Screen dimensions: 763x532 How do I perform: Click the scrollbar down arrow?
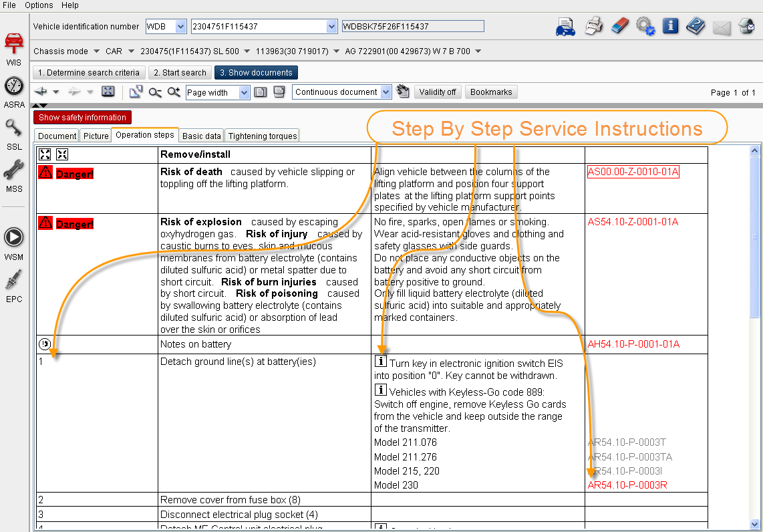(x=755, y=524)
